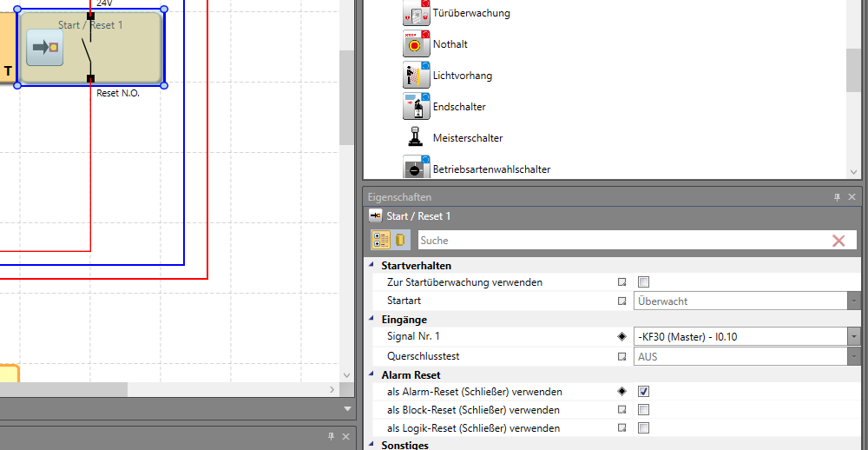The height and width of the screenshot is (450, 868).
Task: Uncheck 'als Alarm-Reset (Schließer) verwenden'
Action: click(x=643, y=392)
